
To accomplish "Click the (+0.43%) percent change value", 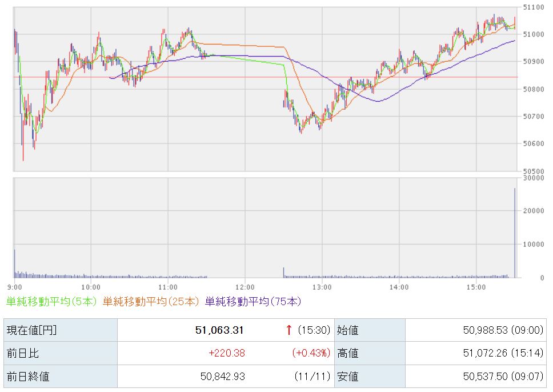I will (x=311, y=353).
